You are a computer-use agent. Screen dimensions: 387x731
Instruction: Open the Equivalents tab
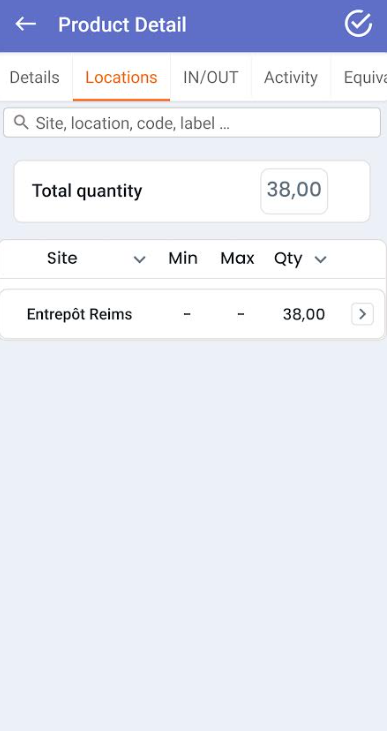(359, 77)
